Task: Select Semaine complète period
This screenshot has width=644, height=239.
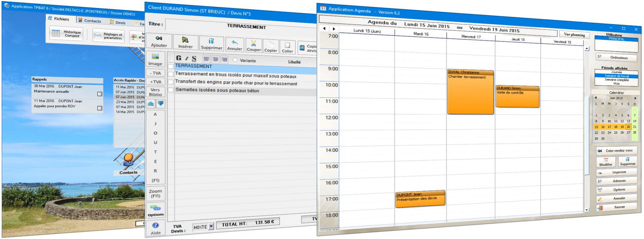Action: click(616, 80)
